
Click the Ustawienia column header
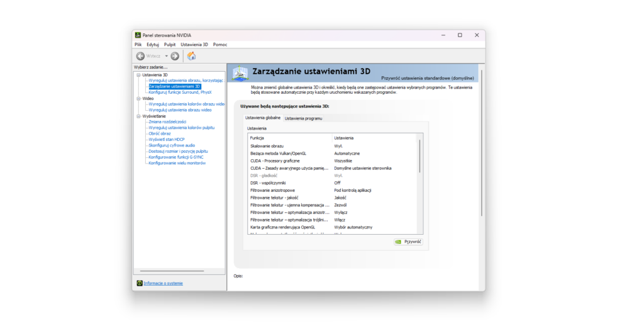pos(375,138)
